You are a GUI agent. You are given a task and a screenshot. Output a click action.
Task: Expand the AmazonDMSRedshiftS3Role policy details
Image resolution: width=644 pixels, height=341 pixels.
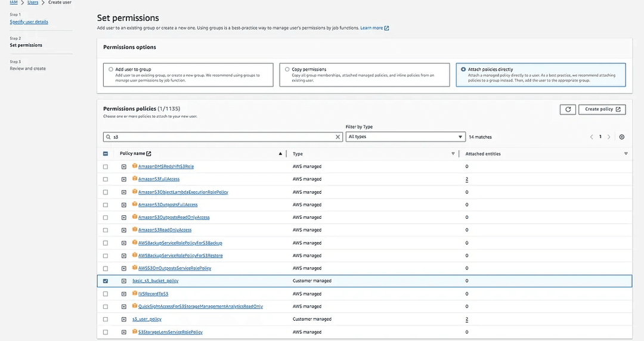(123, 167)
